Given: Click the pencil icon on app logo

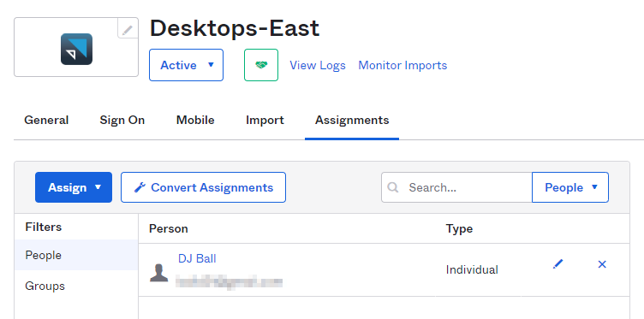Looking at the screenshot, I should pyautogui.click(x=128, y=29).
